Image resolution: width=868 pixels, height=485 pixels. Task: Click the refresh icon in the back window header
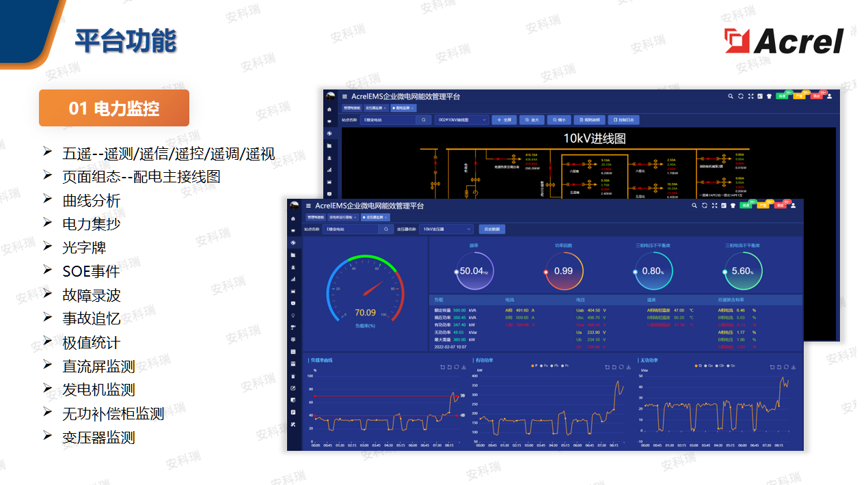pos(740,96)
